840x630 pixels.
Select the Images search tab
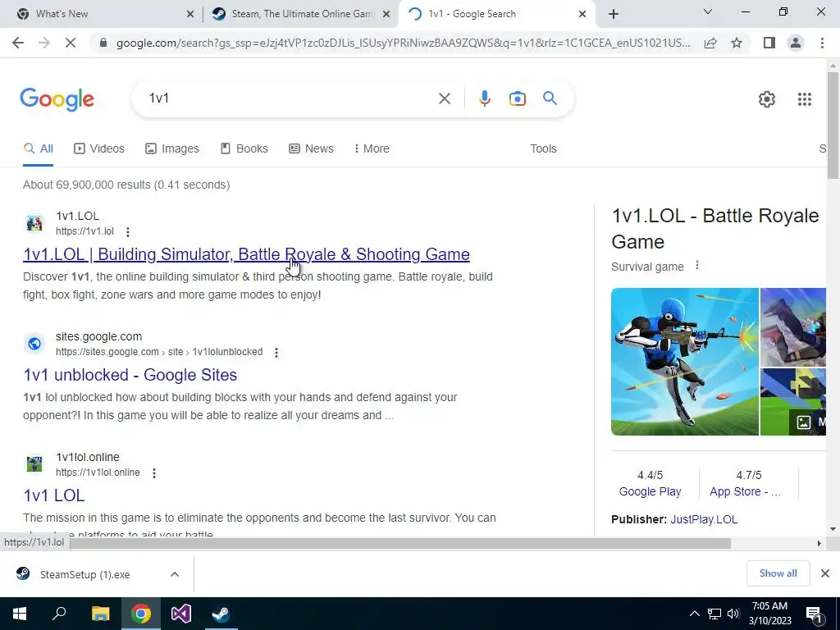172,148
